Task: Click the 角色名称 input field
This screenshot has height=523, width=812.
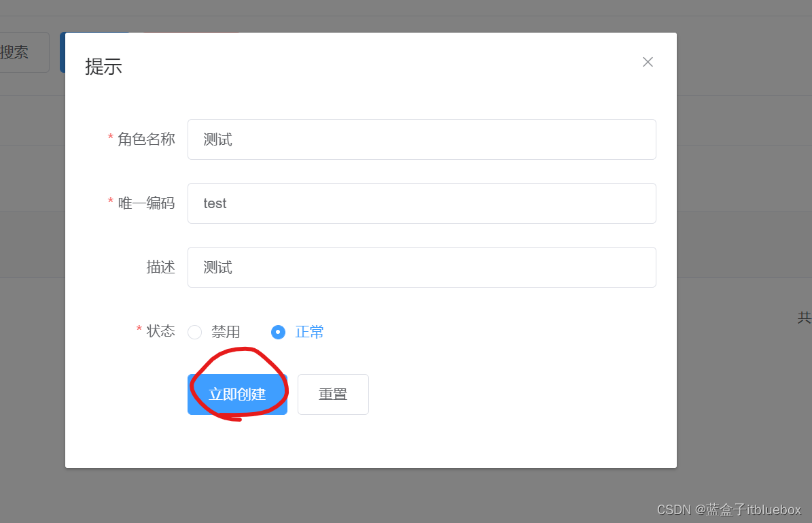Action: [421, 139]
